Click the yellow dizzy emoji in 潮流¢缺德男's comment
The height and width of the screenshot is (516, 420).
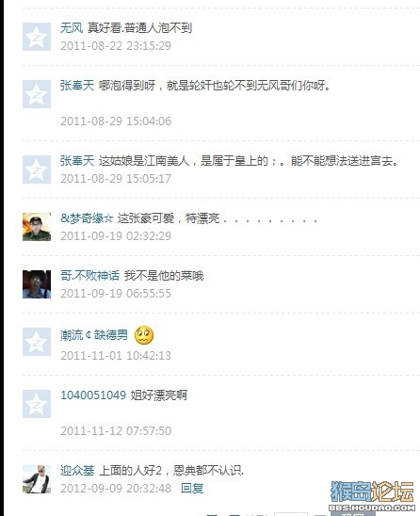[144, 335]
